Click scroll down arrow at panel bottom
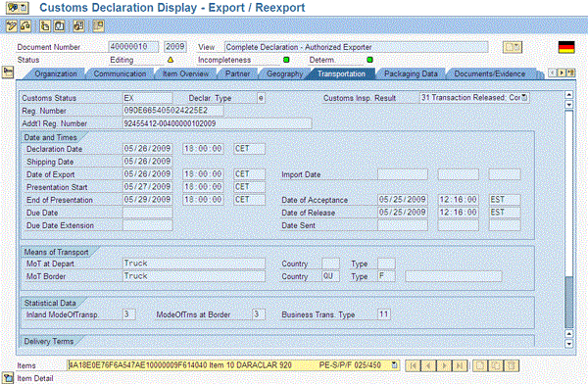The height and width of the screenshot is (384, 588). coord(568,344)
